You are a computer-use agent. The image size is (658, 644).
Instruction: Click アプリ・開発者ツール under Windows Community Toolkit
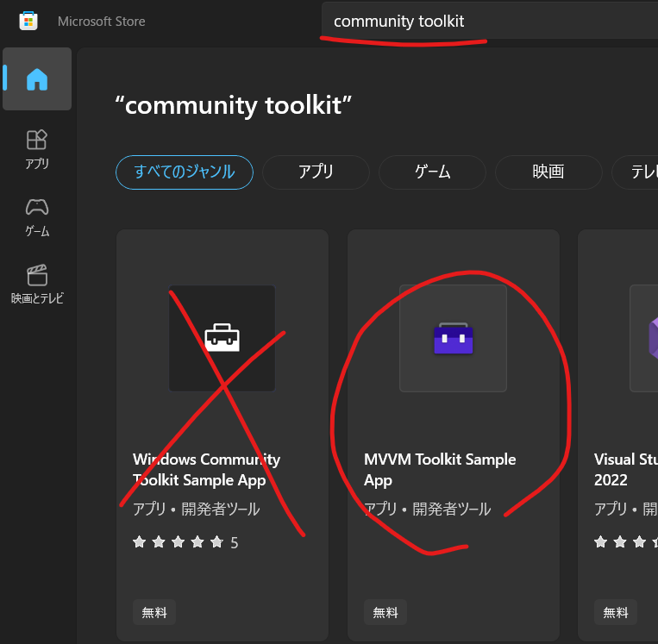(196, 509)
